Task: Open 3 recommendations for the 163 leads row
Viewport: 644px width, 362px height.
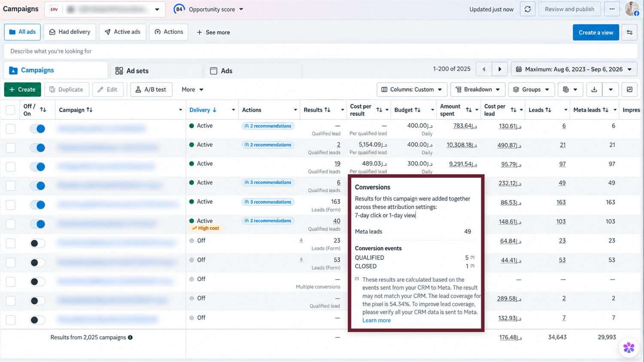Action: coord(268,202)
